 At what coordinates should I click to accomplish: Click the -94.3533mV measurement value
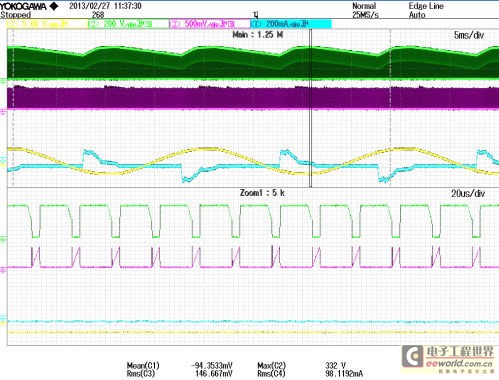[211, 366]
